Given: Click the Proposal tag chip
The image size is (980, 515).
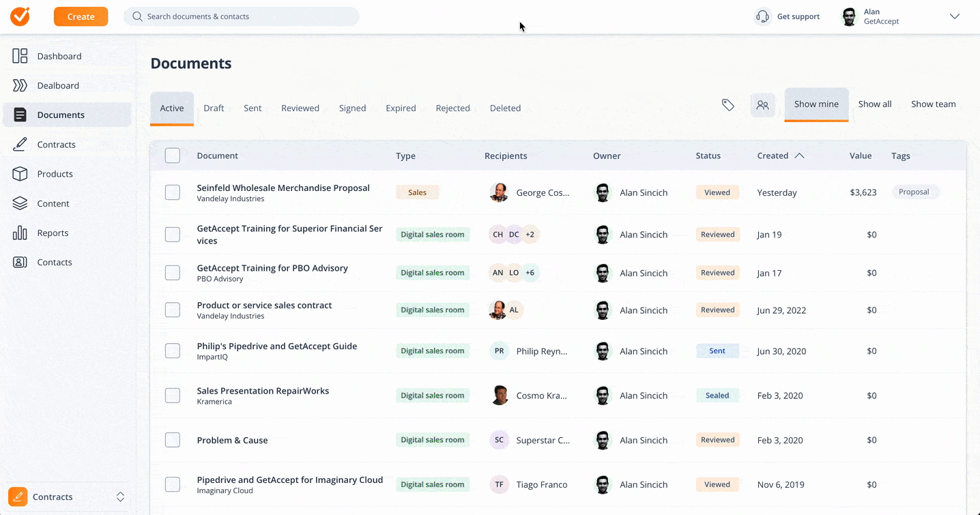Looking at the screenshot, I should tap(914, 192).
